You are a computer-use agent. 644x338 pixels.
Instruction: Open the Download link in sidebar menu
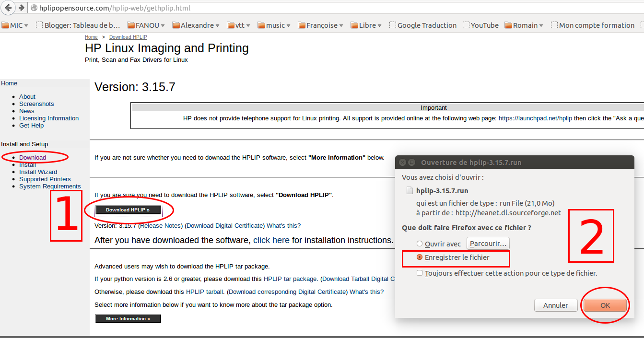point(33,157)
